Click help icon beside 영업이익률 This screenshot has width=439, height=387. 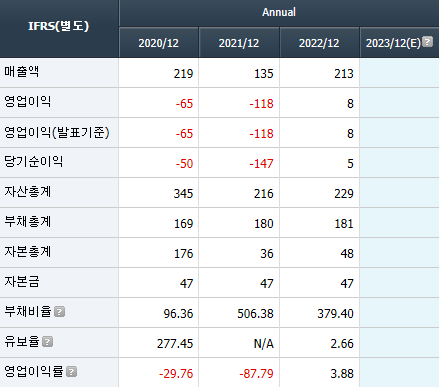pyautogui.click(x=71, y=372)
